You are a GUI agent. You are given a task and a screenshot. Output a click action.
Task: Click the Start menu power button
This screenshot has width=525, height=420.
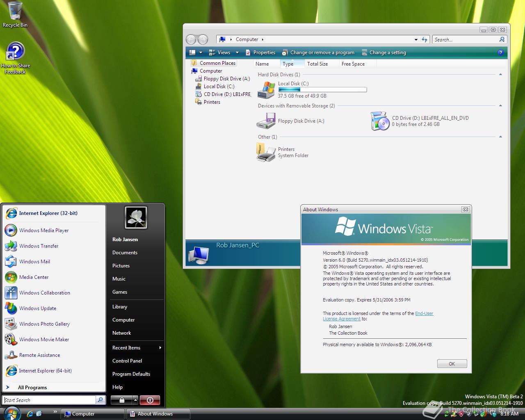(x=150, y=400)
